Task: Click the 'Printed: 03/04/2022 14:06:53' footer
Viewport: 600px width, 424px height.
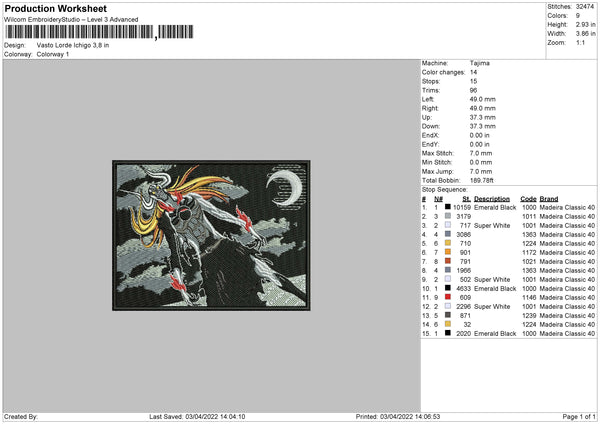Action: coord(398,416)
